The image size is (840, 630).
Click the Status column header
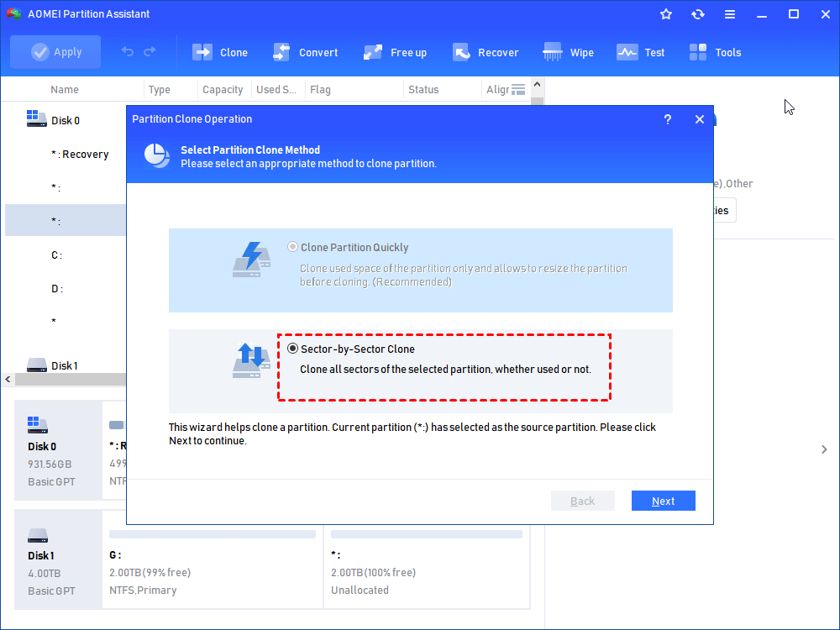tap(423, 90)
